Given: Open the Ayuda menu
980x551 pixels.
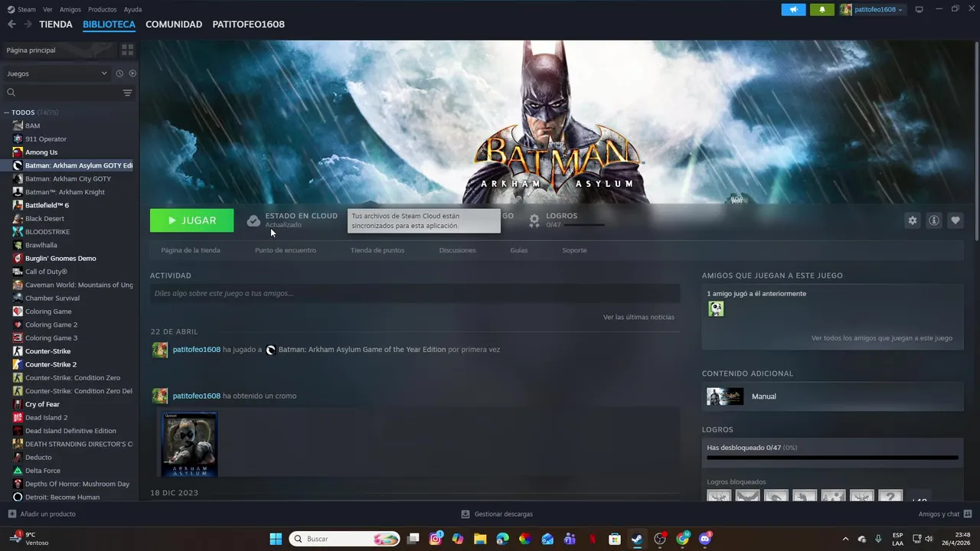Looking at the screenshot, I should pos(132,9).
